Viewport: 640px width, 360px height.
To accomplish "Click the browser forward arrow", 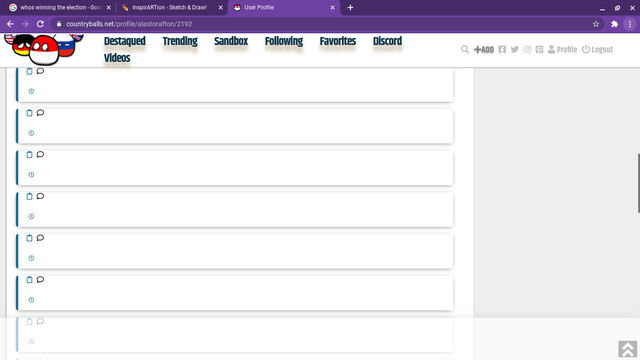I will tap(25, 24).
